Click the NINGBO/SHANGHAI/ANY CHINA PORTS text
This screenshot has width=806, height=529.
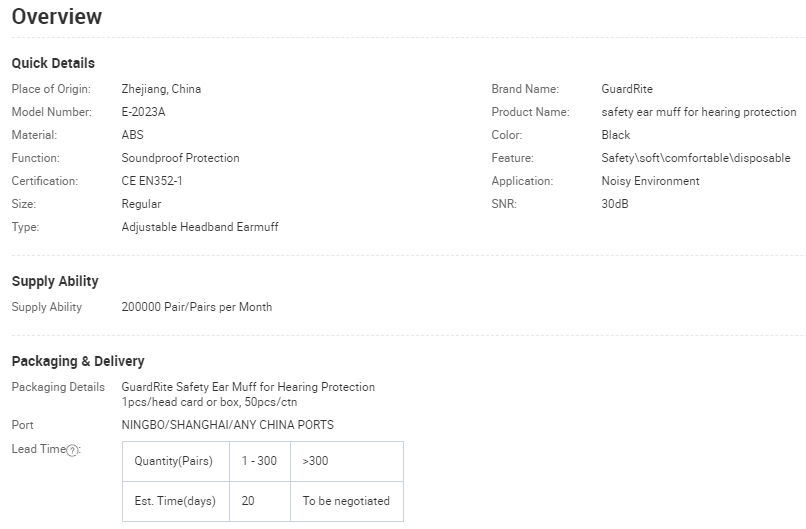click(227, 425)
